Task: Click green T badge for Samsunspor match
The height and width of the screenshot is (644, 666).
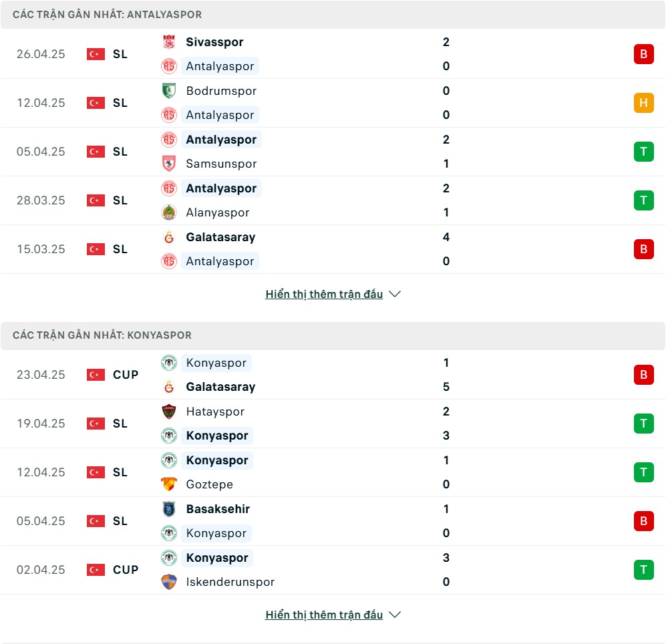Action: [x=643, y=152]
